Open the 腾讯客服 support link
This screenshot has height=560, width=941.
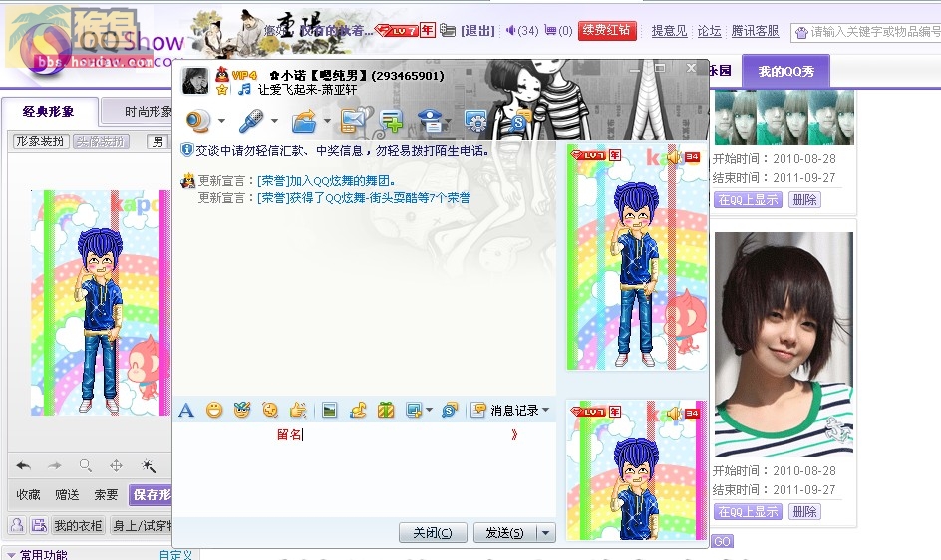pos(755,31)
